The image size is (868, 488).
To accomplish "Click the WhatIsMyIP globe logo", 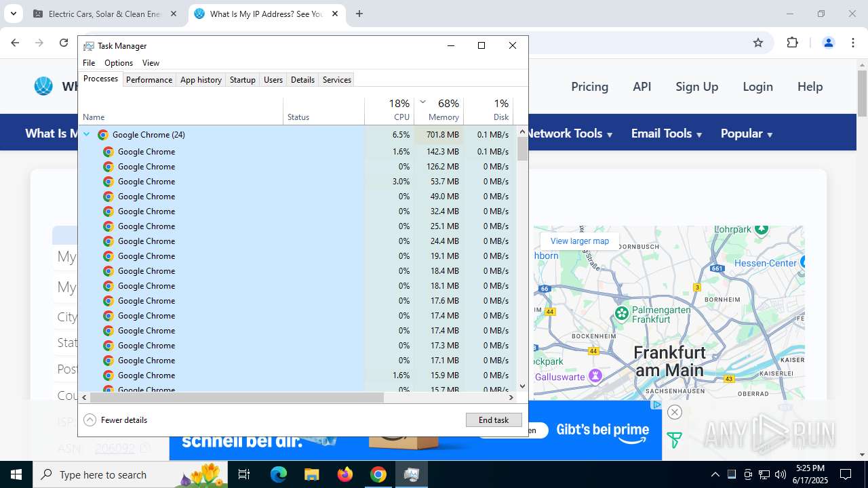I will coord(43,86).
